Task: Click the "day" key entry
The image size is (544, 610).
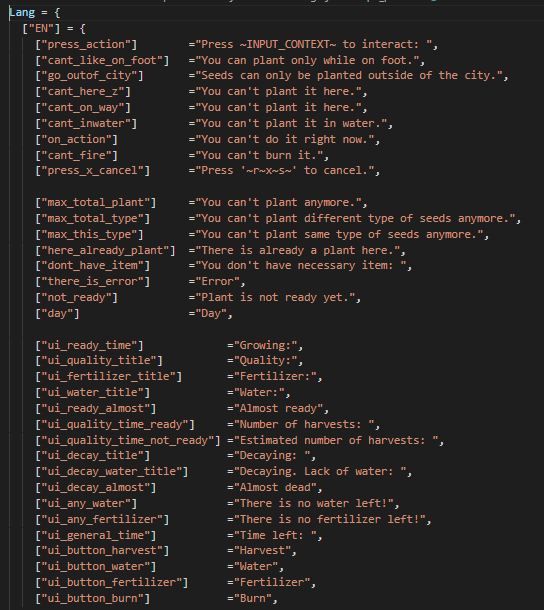Action: (57, 313)
